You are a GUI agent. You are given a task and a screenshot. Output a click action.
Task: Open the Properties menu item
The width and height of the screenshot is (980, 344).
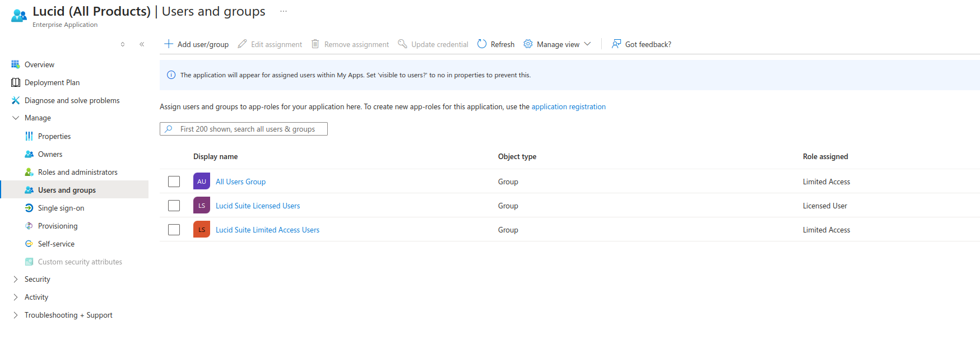(x=54, y=136)
